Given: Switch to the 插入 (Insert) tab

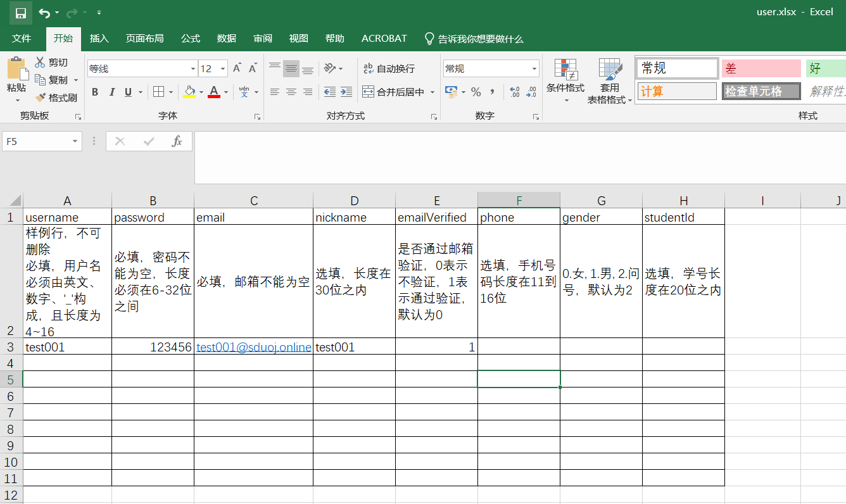Looking at the screenshot, I should pyautogui.click(x=99, y=39).
